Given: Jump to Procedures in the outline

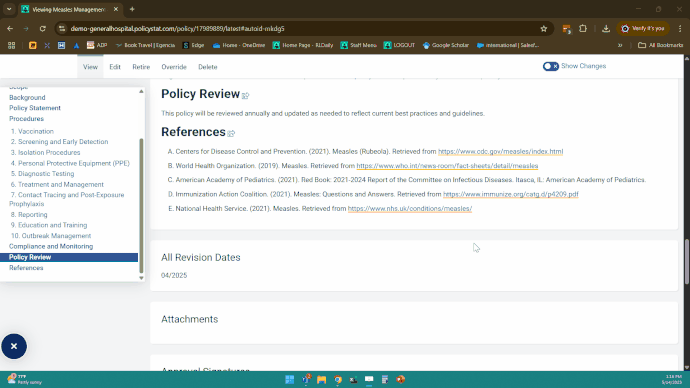Looking at the screenshot, I should pyautogui.click(x=26, y=119).
